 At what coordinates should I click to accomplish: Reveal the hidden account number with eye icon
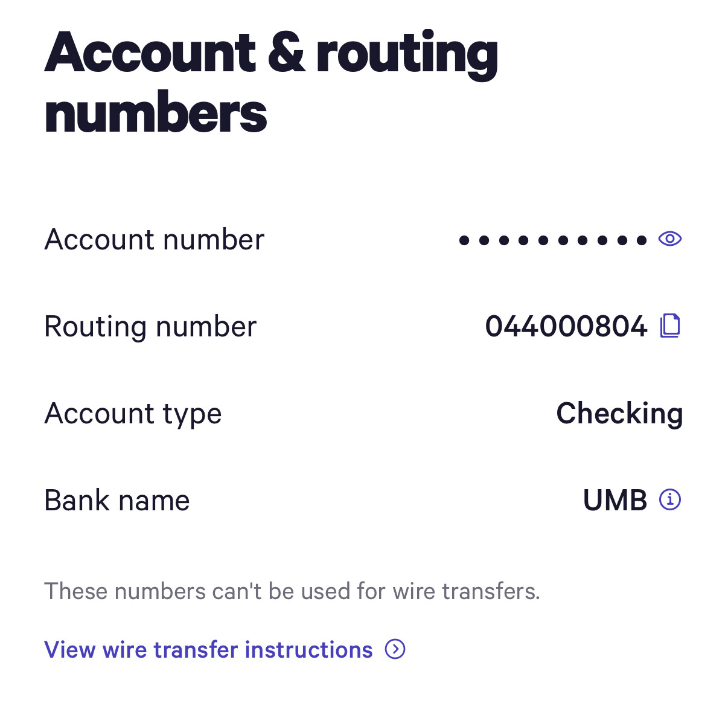pos(669,239)
